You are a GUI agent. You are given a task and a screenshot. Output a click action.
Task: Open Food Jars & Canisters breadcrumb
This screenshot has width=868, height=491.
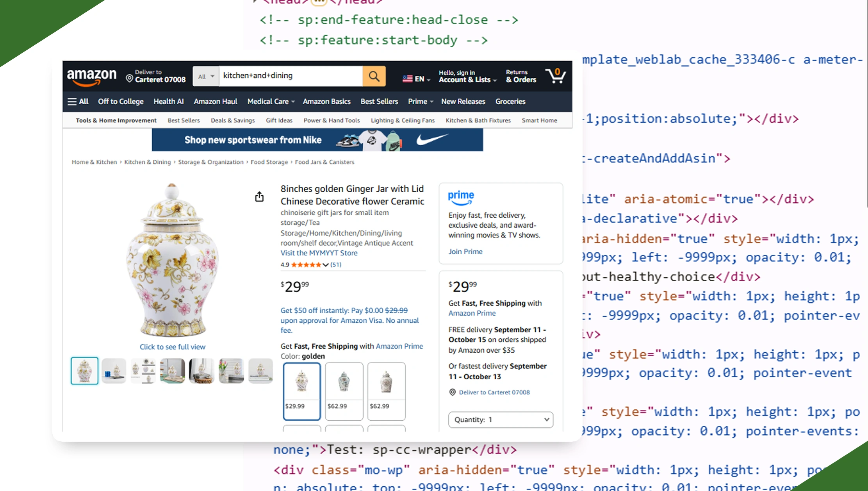click(324, 162)
